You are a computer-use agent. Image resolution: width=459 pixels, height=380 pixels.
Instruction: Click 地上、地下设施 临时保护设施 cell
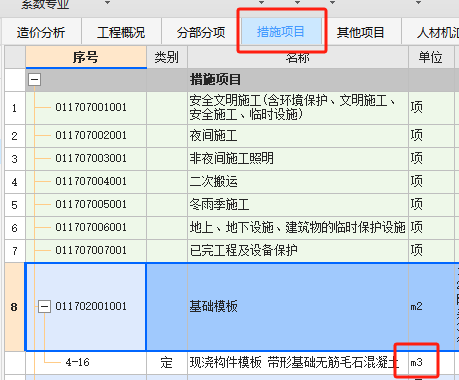pyautogui.click(x=298, y=228)
